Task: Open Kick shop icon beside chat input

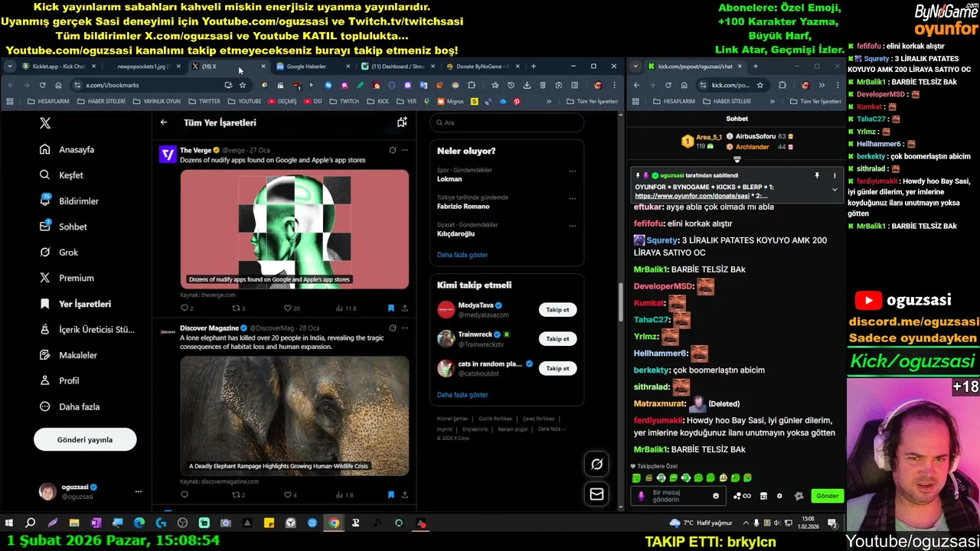Action: point(763,496)
